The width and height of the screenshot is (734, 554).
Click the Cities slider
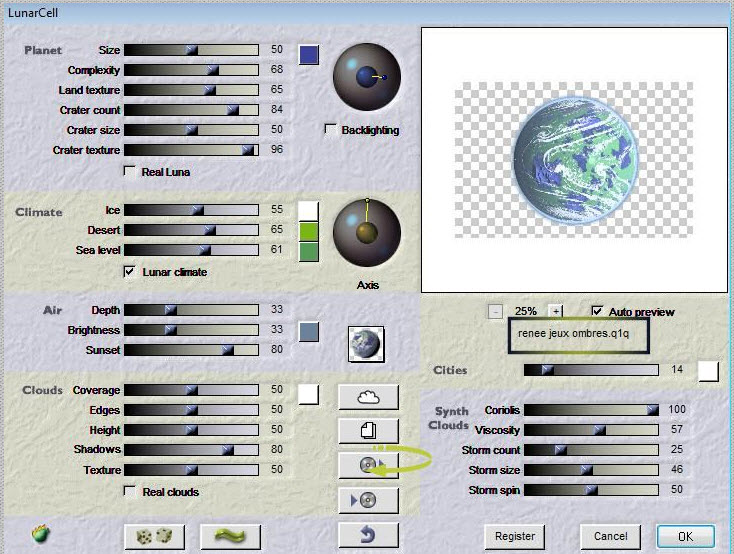pos(591,370)
